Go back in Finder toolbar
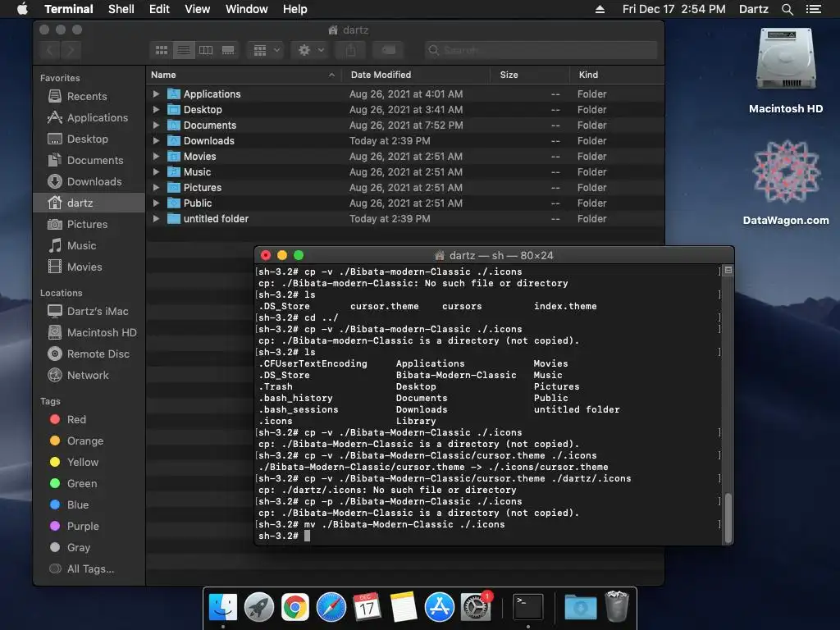 pos(50,50)
